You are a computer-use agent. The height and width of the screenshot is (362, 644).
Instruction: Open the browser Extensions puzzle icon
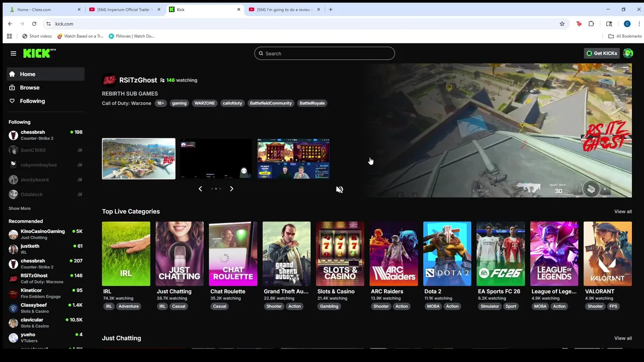tap(591, 24)
